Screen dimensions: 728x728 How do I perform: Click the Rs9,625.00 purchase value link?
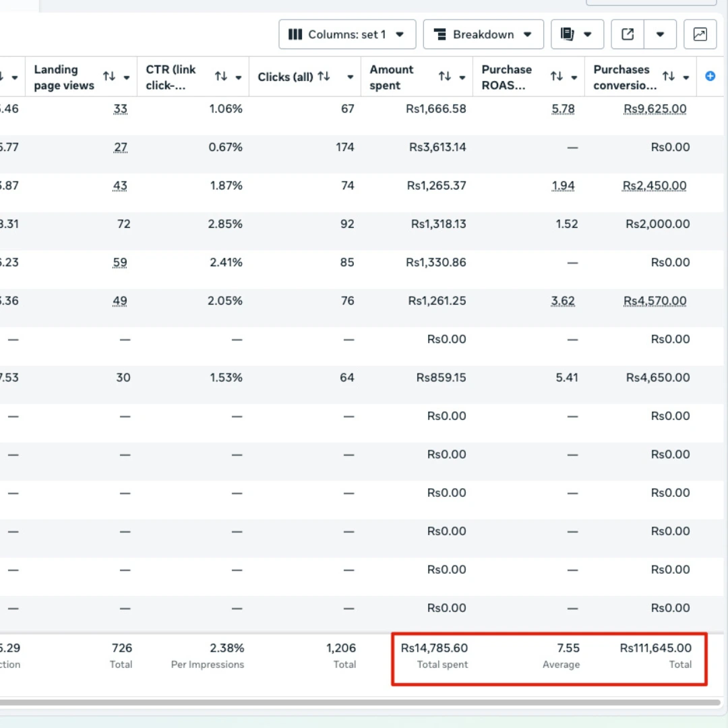point(655,109)
